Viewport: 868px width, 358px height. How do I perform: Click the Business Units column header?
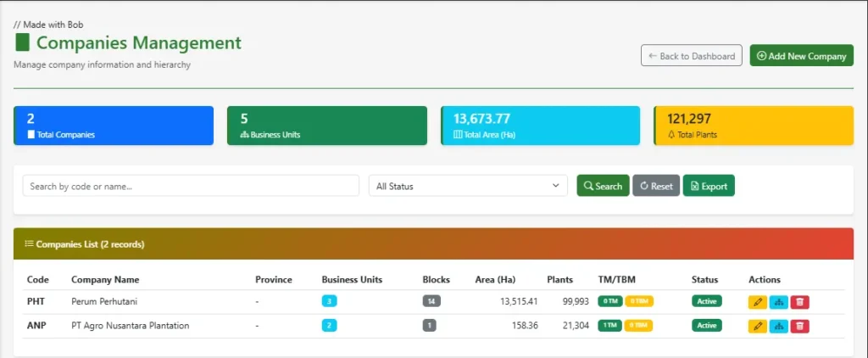coord(352,279)
